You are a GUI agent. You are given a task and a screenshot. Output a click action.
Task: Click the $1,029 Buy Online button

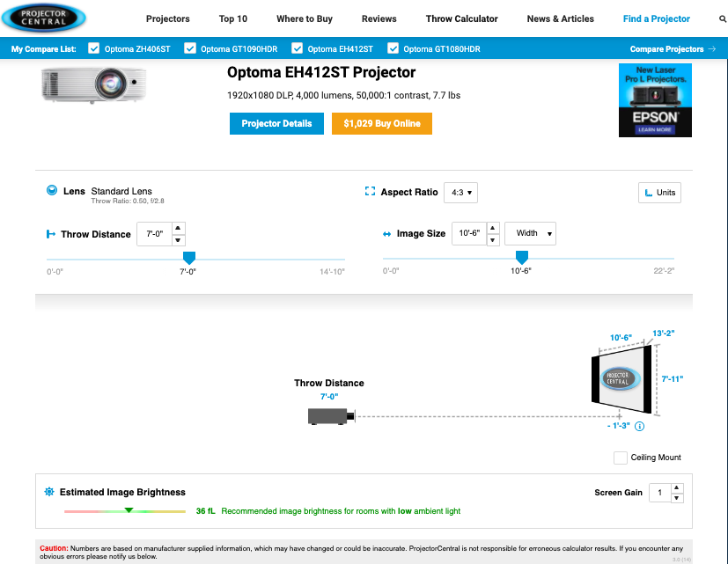click(x=382, y=123)
